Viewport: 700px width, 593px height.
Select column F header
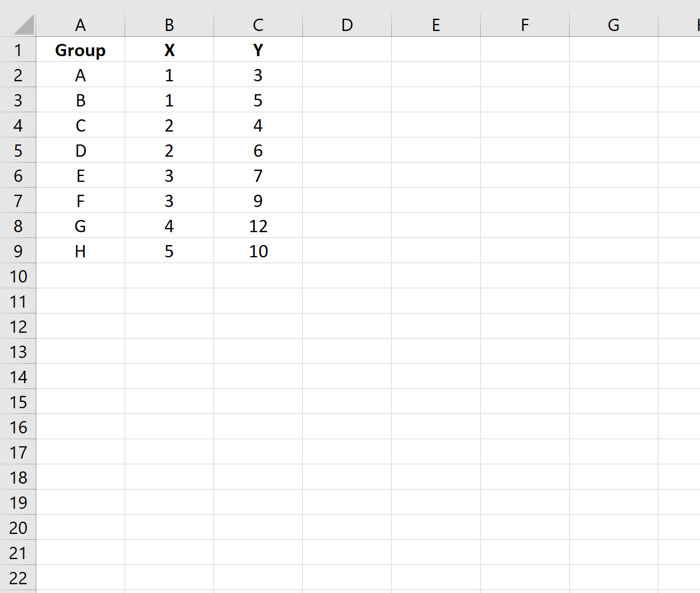coord(525,25)
